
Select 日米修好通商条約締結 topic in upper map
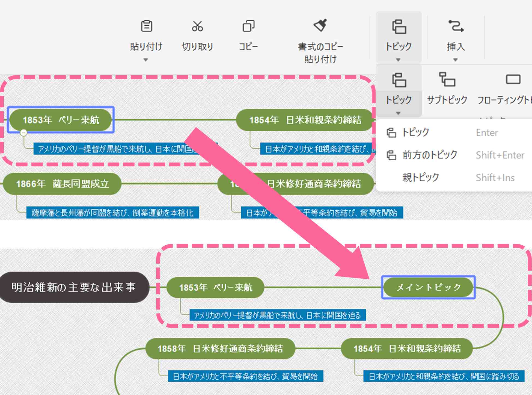296,184
